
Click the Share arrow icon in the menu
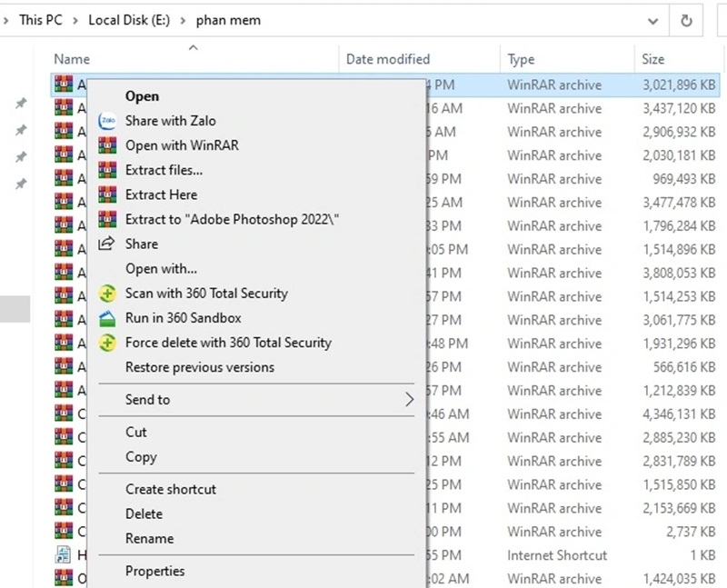click(108, 244)
